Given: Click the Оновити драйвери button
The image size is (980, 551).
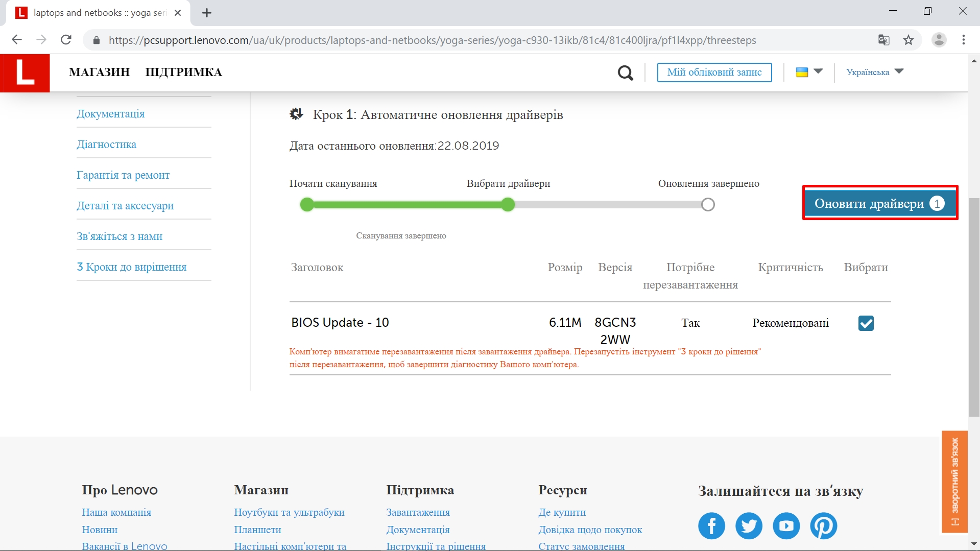Looking at the screenshot, I should [880, 203].
